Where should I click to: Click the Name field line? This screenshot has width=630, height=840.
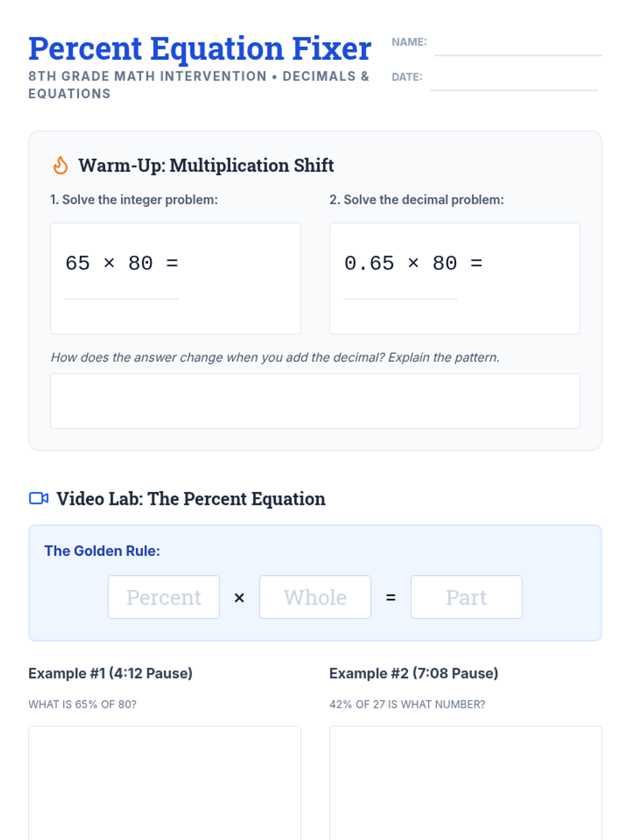518,50
